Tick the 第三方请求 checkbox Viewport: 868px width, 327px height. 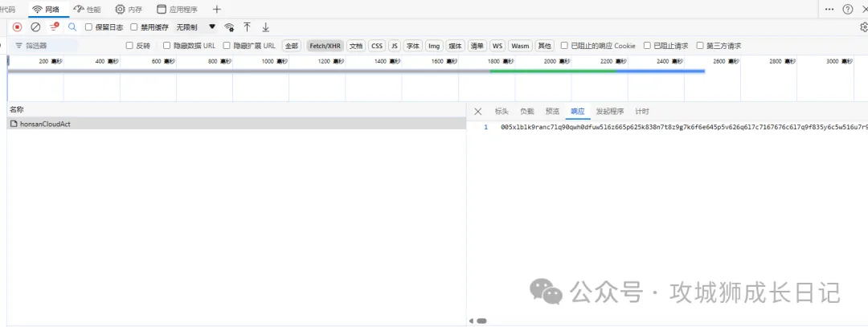(x=700, y=46)
